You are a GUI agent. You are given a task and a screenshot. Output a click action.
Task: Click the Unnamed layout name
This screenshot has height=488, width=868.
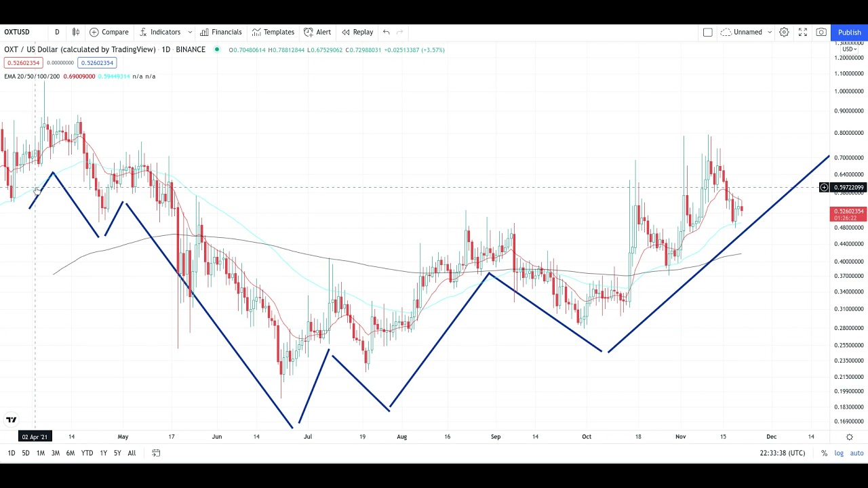coord(747,32)
